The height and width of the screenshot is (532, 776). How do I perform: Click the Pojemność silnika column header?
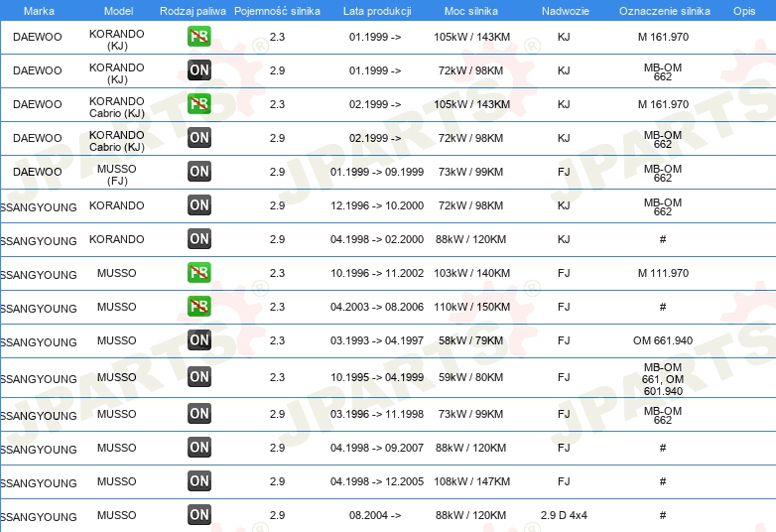tap(277, 11)
